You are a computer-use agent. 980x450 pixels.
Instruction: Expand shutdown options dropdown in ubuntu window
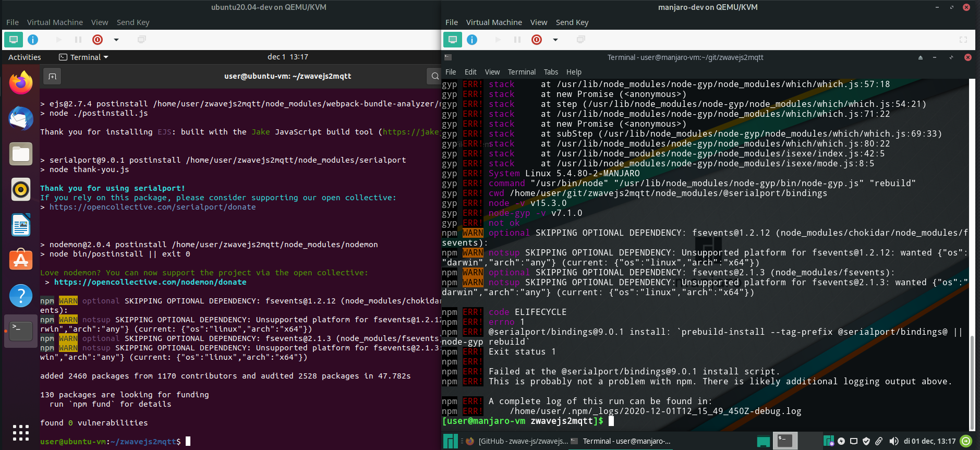(x=116, y=40)
